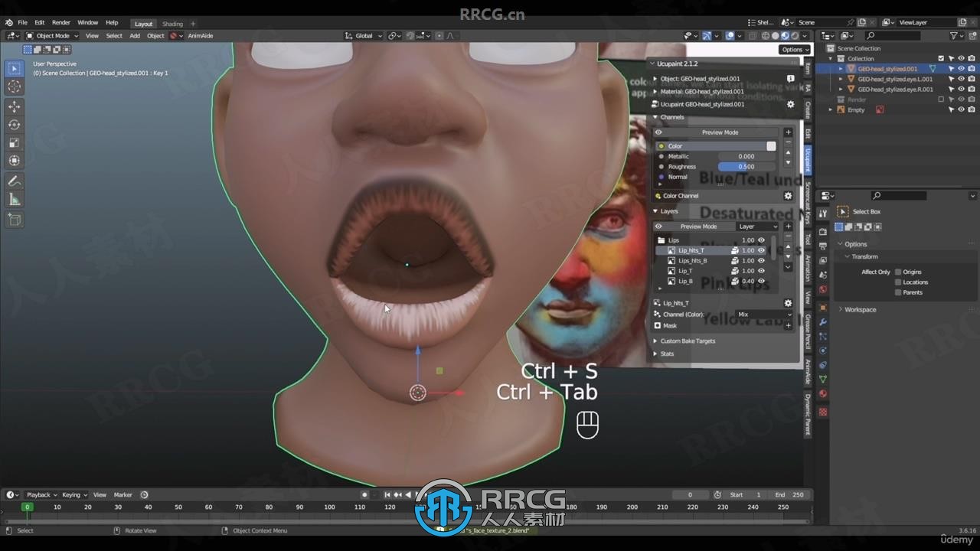Screen dimensions: 980x551
Task: Open Mix blend mode dropdown
Action: (764, 315)
